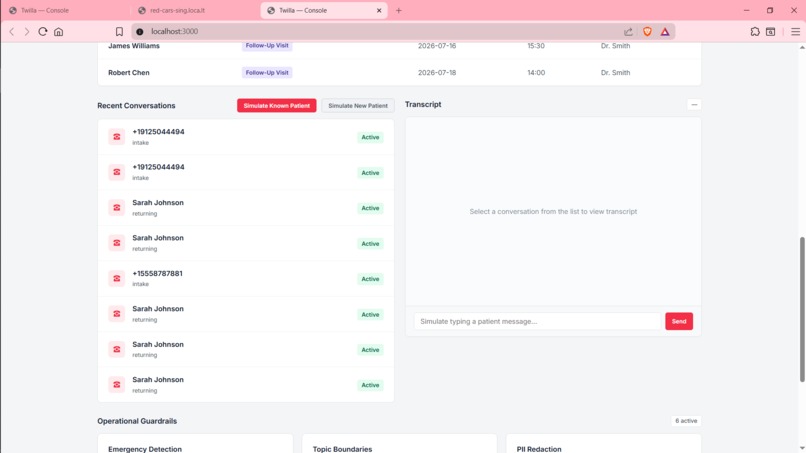Open the PII Redaction guardrail card
The height and width of the screenshot is (453, 806).
(603, 444)
